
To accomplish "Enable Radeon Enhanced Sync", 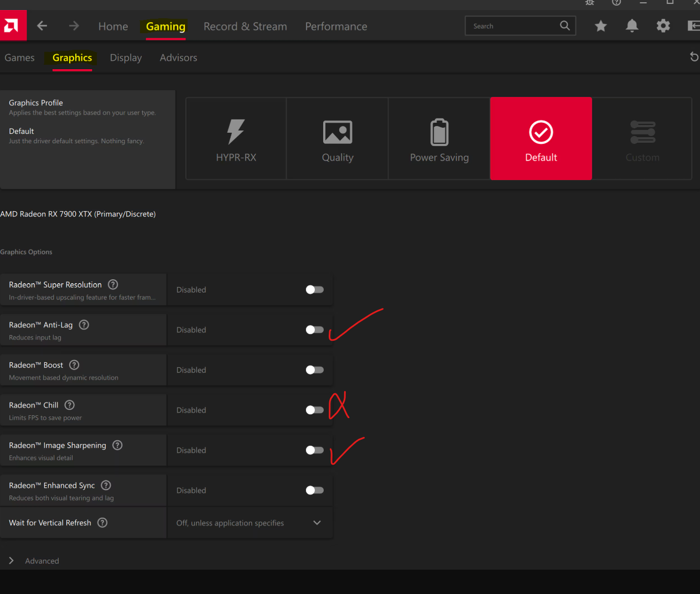I will click(x=314, y=490).
